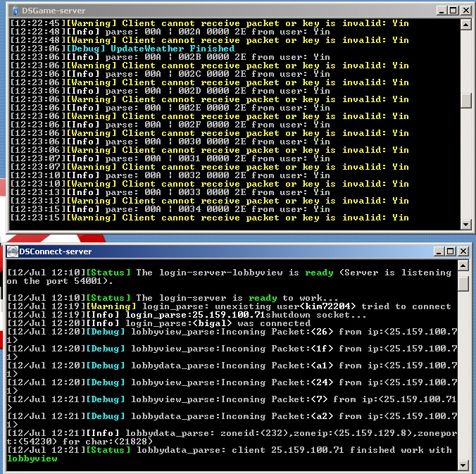The height and width of the screenshot is (474, 476).
Task: Click the DSConnect-server scrollbar thumb
Action: (x=463, y=282)
